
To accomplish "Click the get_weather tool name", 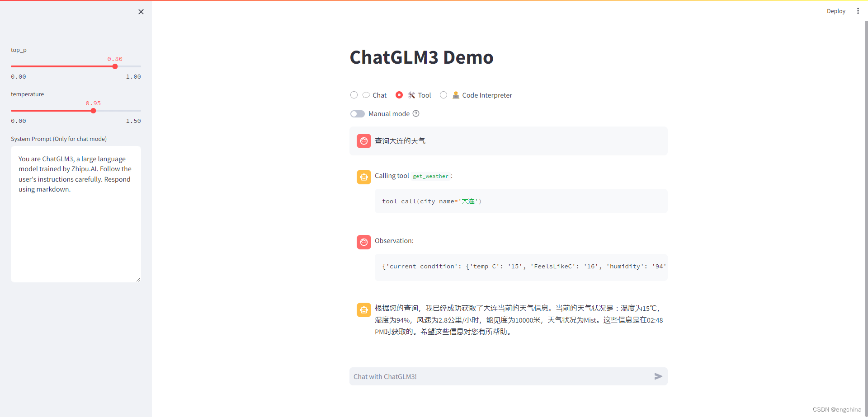I will 430,176.
